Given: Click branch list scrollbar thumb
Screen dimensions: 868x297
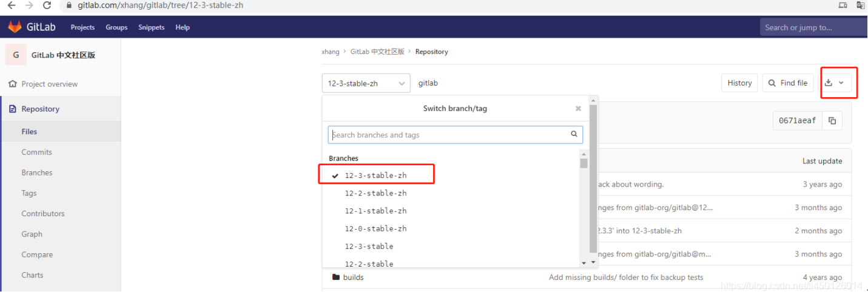Looking at the screenshot, I should (x=584, y=163).
